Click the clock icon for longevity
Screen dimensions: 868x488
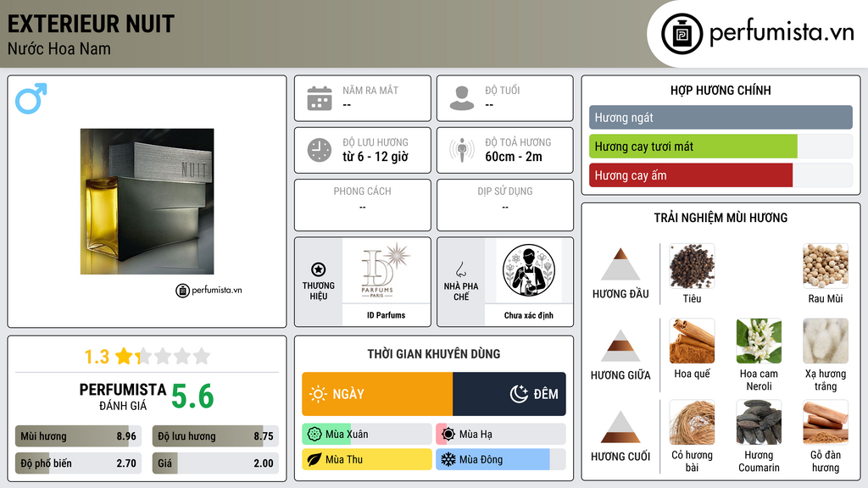320,150
